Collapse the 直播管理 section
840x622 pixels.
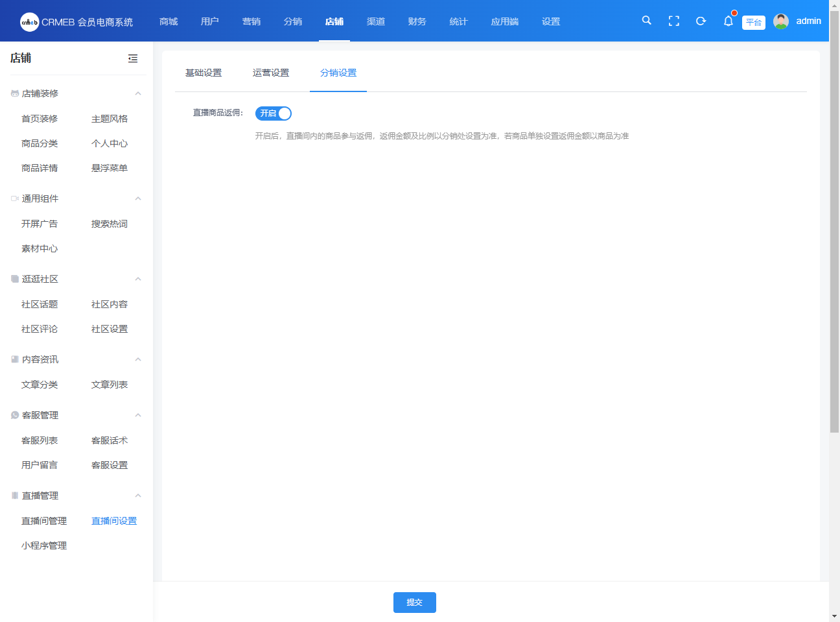pyautogui.click(x=138, y=496)
